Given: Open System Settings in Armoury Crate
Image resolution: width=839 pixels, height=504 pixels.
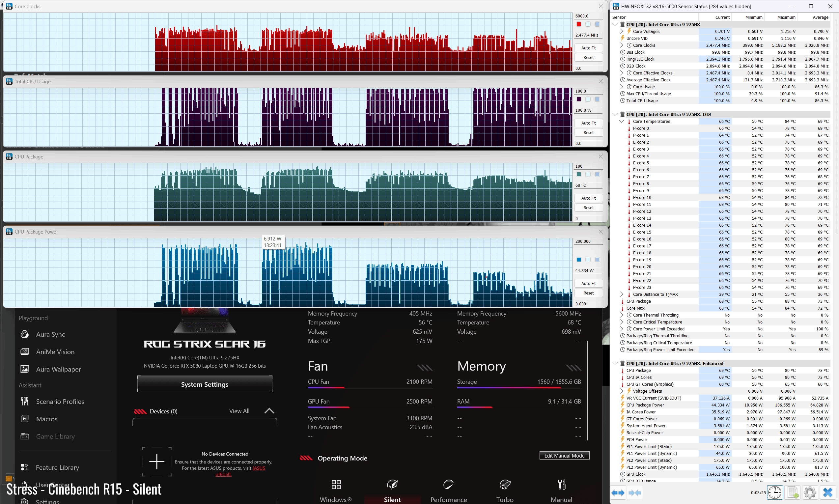Looking at the screenshot, I should [205, 384].
